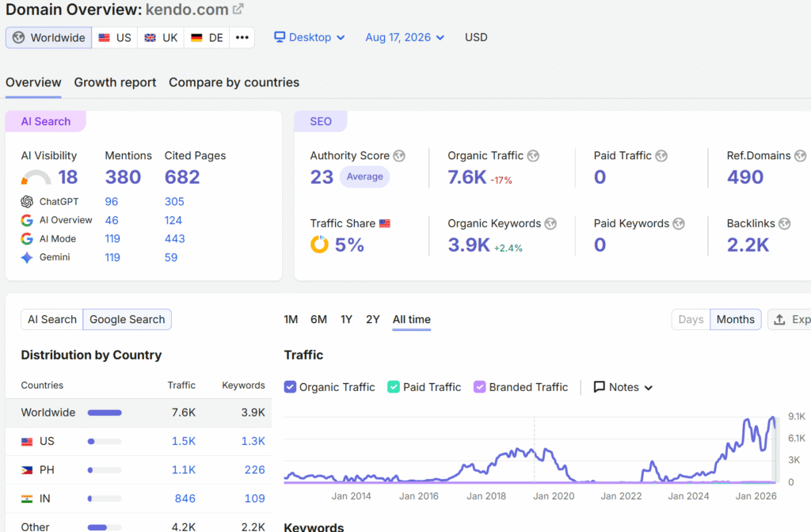Open ChatGPT mentions value 96

(112, 202)
